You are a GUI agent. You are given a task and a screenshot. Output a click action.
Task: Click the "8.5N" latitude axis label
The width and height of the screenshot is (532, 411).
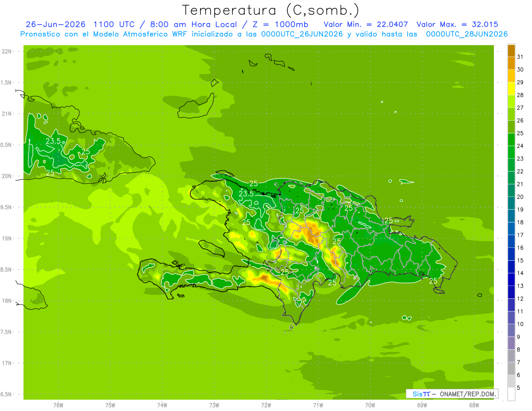pos(7,270)
